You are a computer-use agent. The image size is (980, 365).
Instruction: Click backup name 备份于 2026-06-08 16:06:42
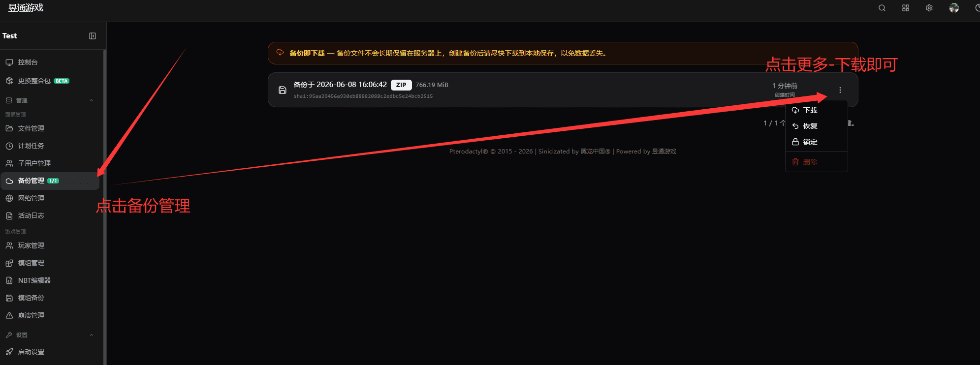340,85
